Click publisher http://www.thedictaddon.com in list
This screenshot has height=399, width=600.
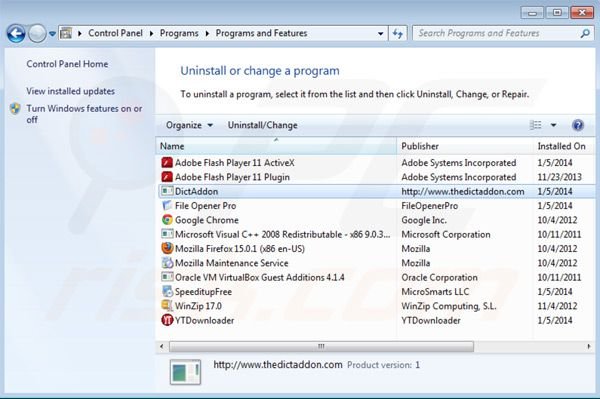pos(463,191)
